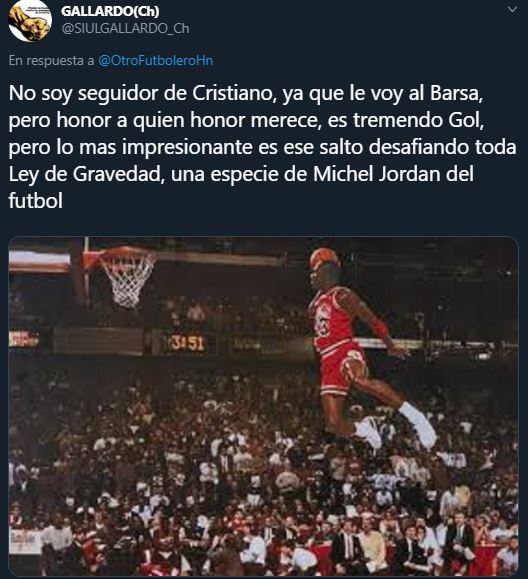This screenshot has width=528, height=579.
Task: Click the player's white sneakers in photo
Action: (x=397, y=428)
